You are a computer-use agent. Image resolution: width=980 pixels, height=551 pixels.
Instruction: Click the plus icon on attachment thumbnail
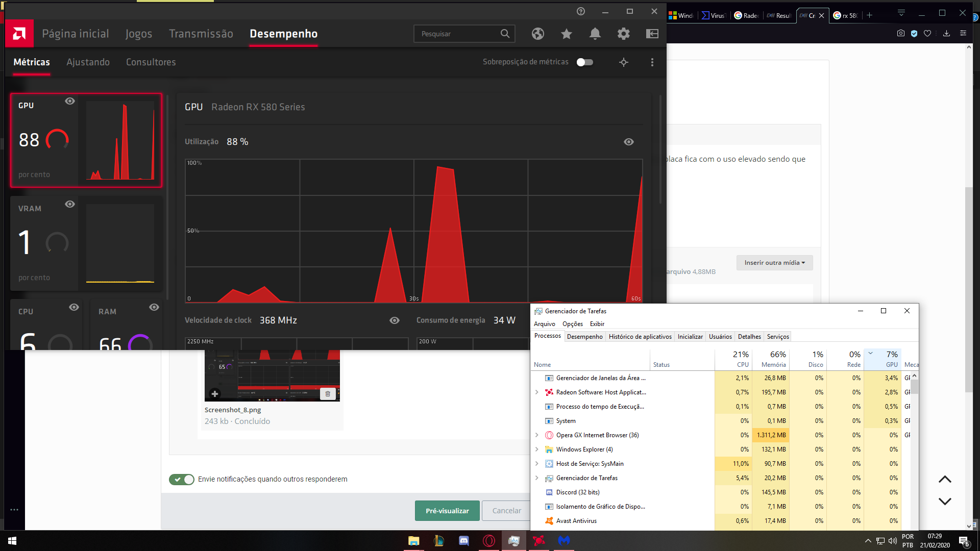214,394
